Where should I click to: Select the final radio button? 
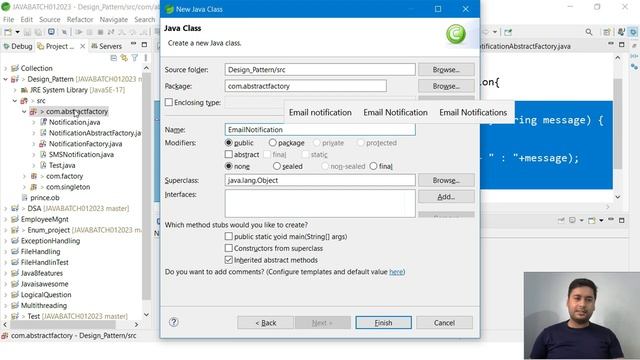pyautogui.click(x=373, y=166)
